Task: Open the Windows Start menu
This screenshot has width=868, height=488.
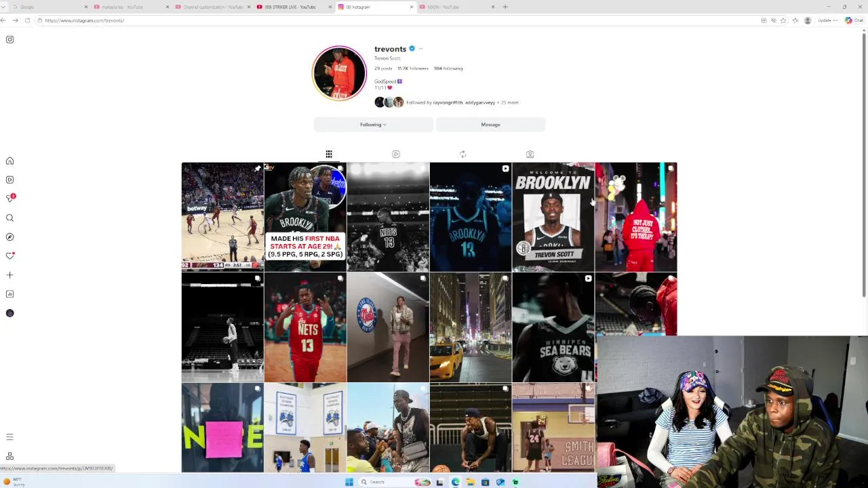Action: (349, 482)
